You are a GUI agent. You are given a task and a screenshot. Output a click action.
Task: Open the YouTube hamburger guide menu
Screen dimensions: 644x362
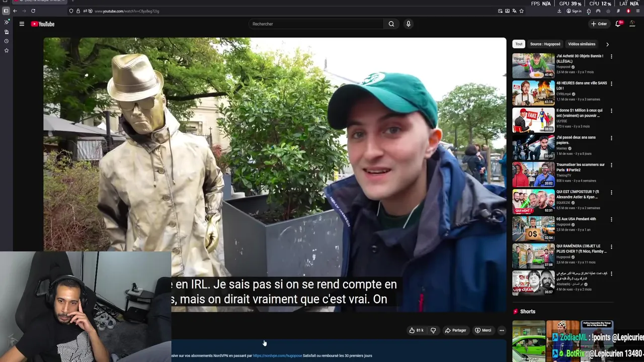22,24
